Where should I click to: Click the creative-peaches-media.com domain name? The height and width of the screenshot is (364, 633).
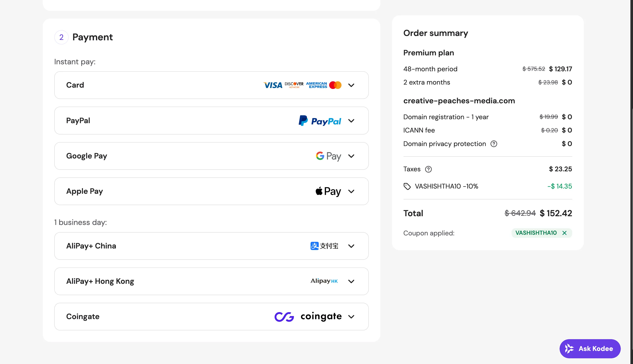(x=459, y=101)
